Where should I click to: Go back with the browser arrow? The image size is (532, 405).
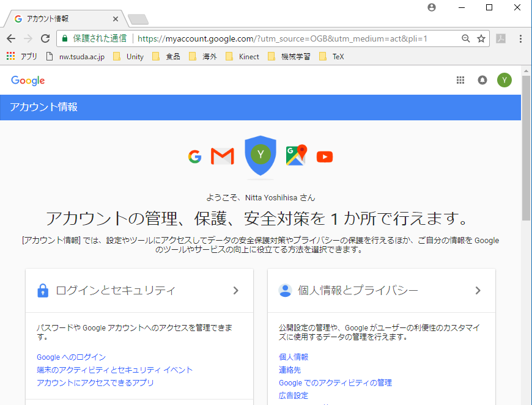pos(11,38)
